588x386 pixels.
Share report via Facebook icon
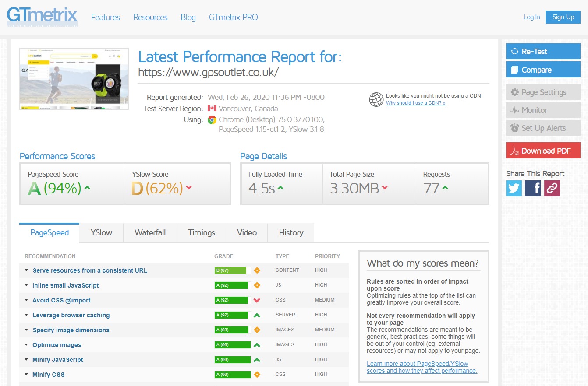(533, 188)
